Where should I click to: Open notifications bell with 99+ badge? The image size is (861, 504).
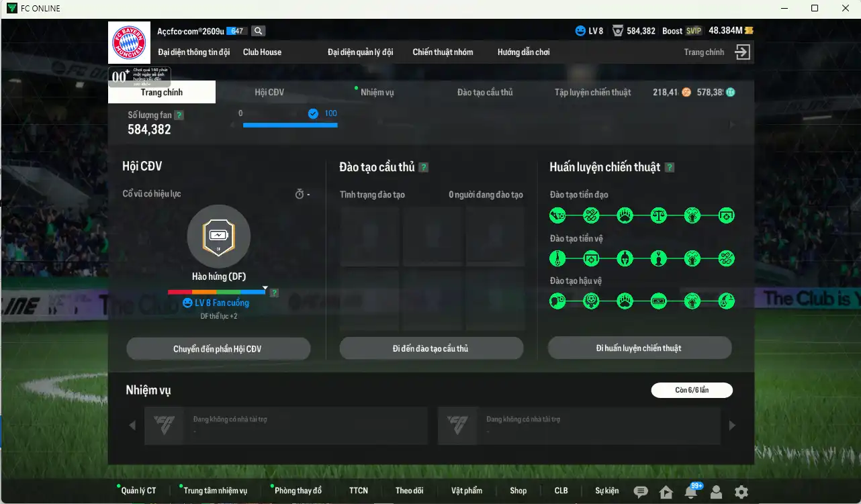[692, 491]
